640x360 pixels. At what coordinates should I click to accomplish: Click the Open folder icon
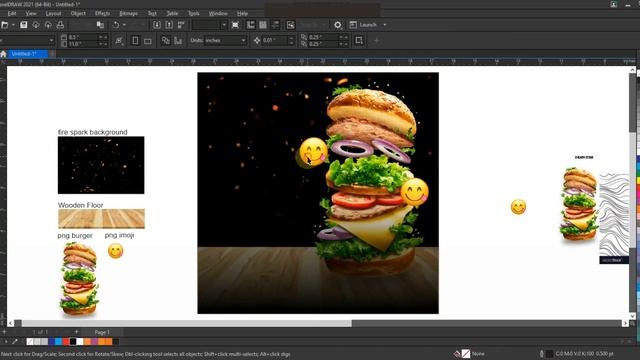pos(4,25)
